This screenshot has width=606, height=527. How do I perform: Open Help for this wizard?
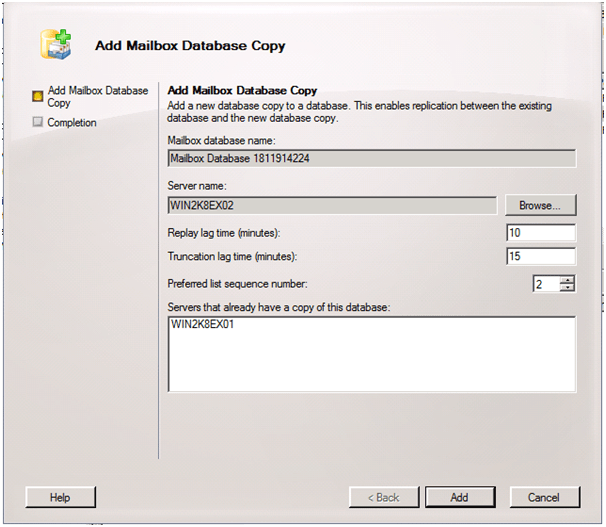(x=59, y=497)
